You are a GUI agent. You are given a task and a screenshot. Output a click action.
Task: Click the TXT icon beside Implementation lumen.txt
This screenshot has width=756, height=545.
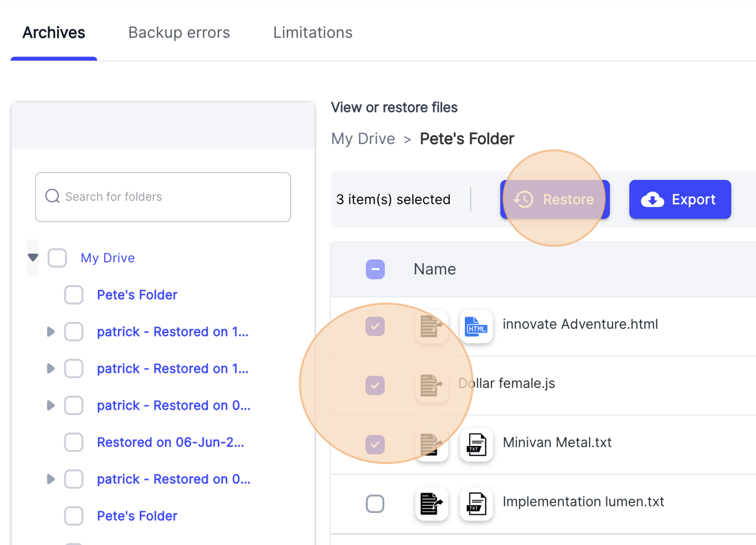pyautogui.click(x=476, y=504)
